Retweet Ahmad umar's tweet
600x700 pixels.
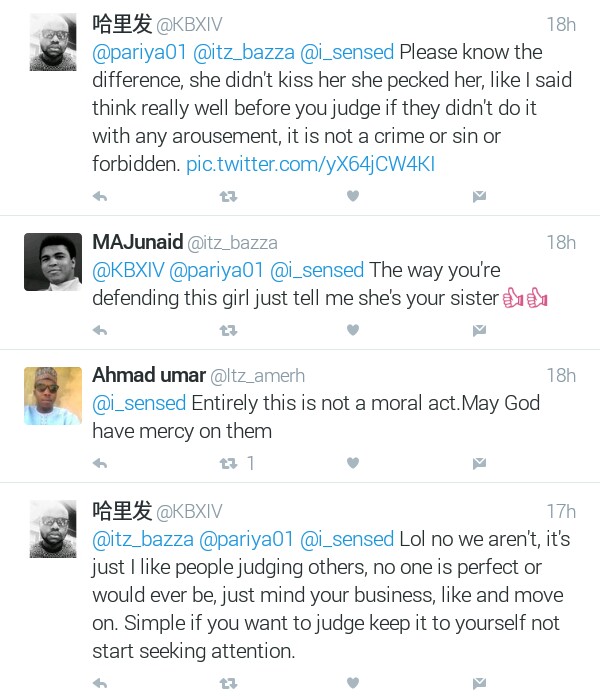pyautogui.click(x=228, y=463)
